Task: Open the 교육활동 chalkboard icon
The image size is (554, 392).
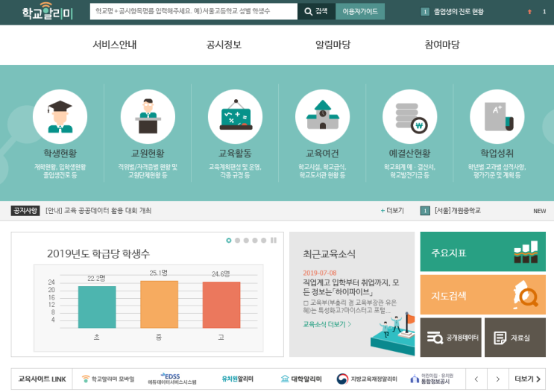Action: [x=236, y=116]
